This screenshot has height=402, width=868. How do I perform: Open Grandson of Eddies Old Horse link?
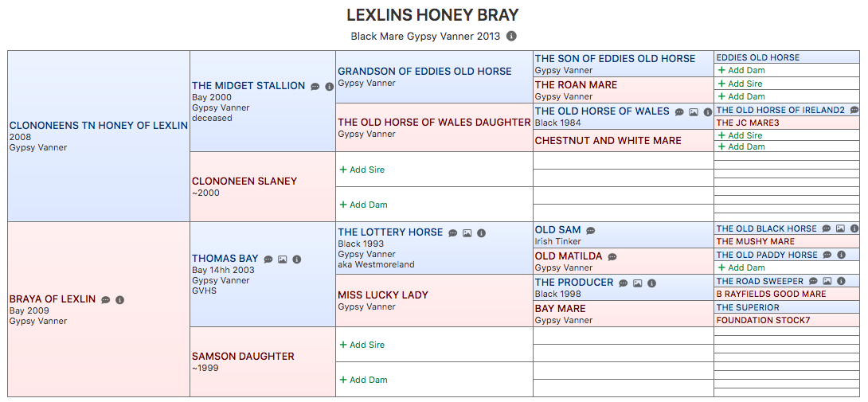424,72
